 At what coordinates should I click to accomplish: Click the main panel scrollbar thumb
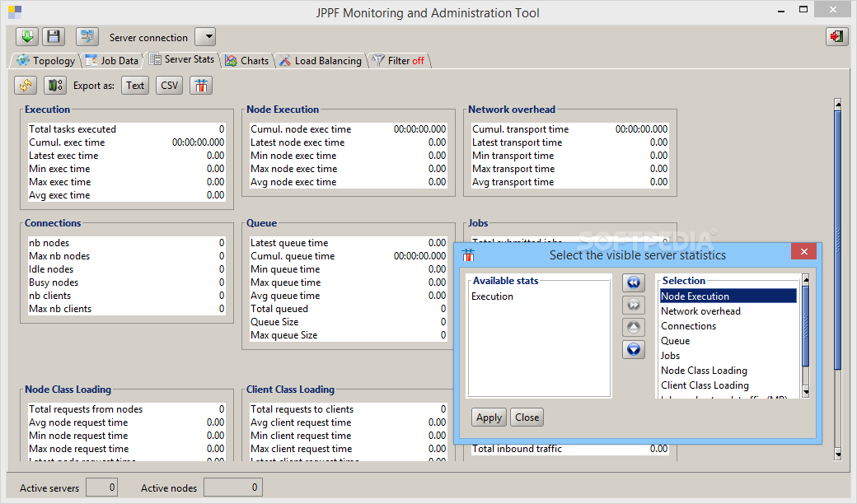click(838, 240)
